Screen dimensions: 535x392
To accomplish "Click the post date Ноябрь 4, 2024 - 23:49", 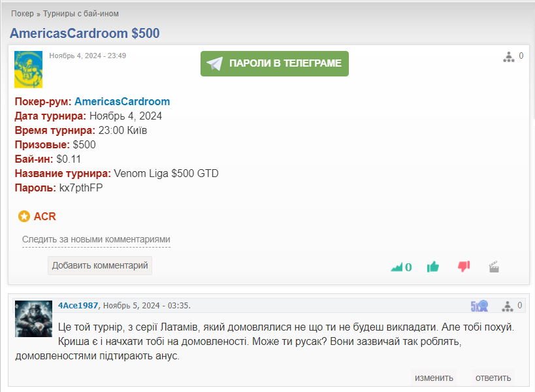I will [x=88, y=56].
